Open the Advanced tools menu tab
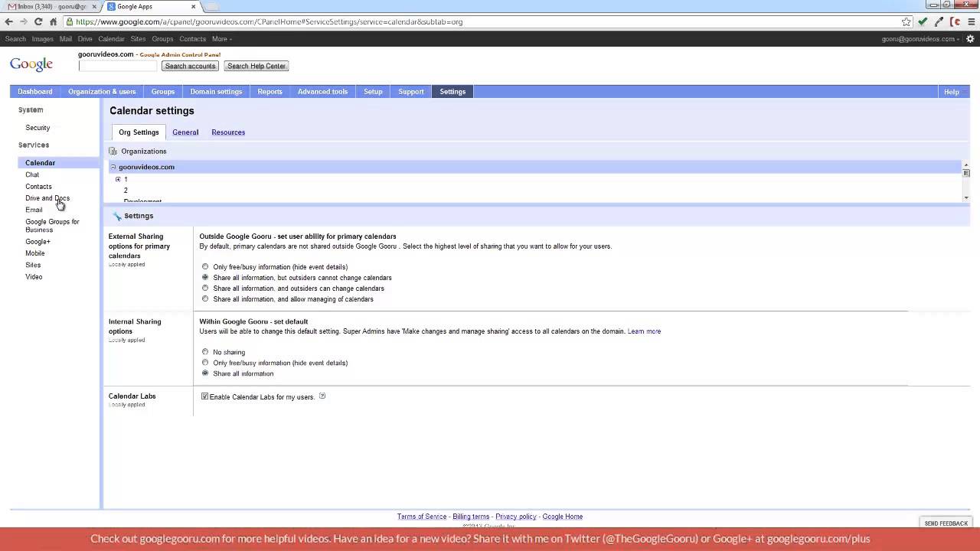The image size is (980, 551). (x=322, y=92)
